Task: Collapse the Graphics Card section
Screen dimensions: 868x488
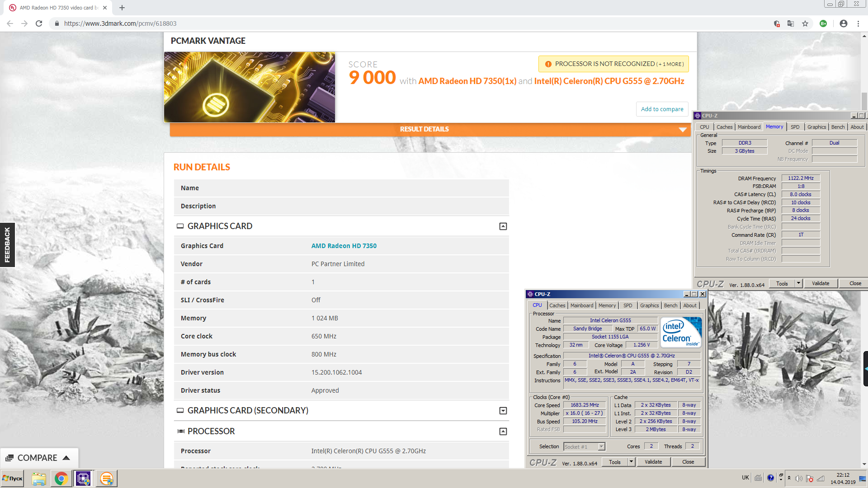Action: (x=503, y=226)
